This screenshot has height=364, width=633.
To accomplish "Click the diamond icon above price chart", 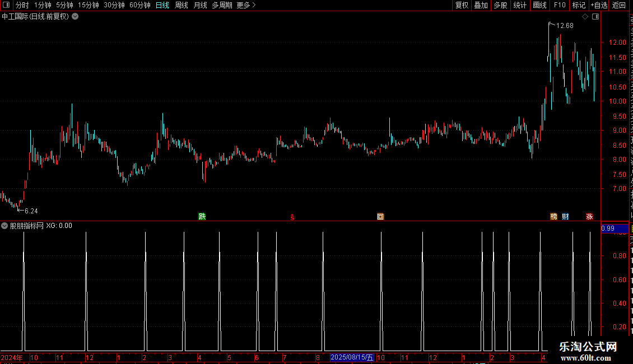I will (x=585, y=17).
